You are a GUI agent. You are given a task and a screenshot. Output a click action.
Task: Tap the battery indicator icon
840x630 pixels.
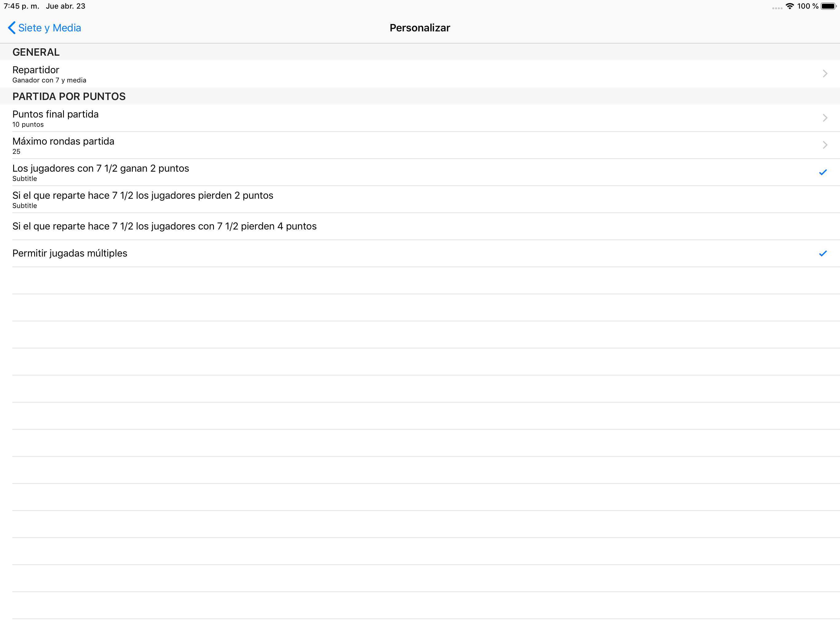[x=829, y=6]
